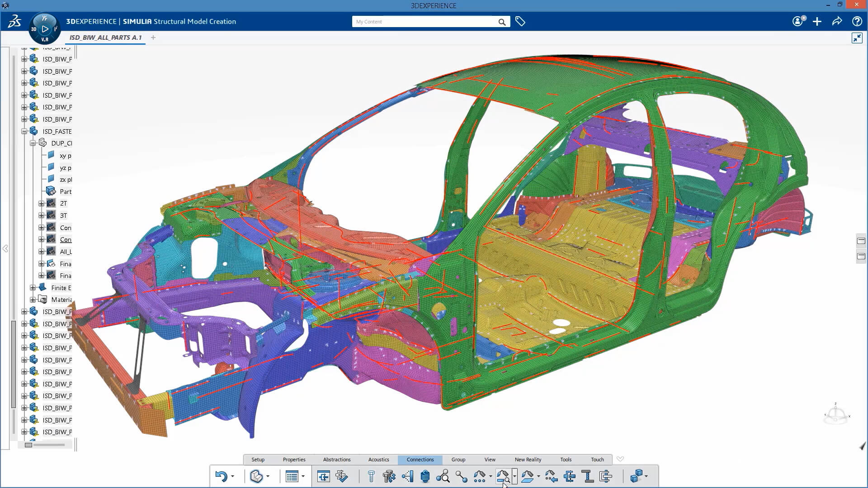Open the Tools menu tab

(566, 460)
